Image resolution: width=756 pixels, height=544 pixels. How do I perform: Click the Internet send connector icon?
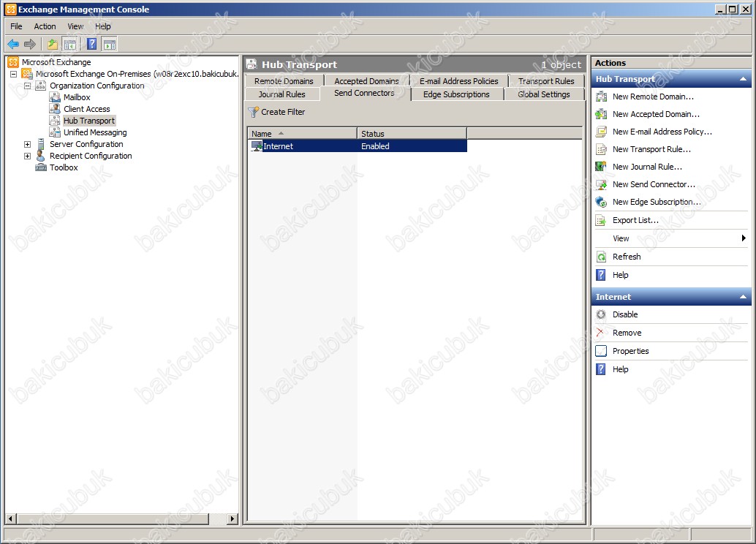[257, 146]
